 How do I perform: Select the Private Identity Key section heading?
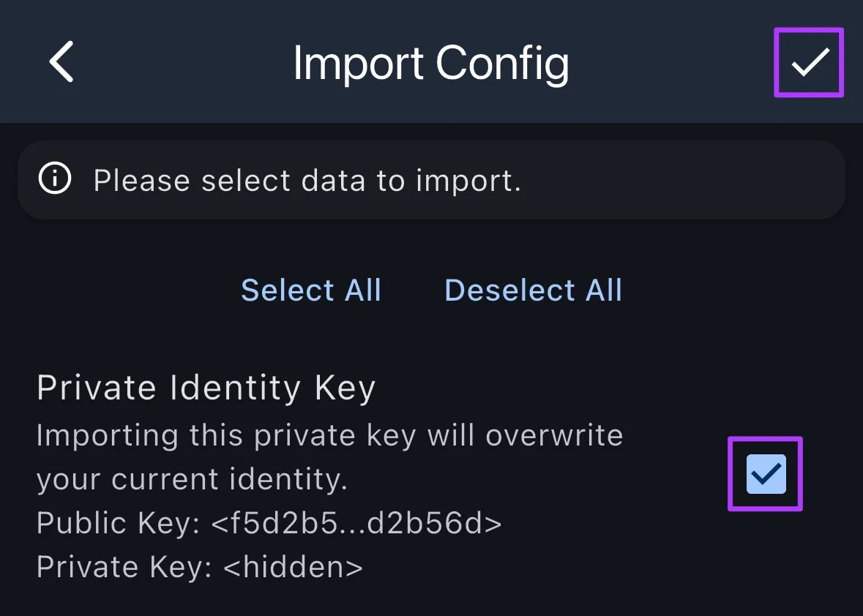pyautogui.click(x=206, y=387)
